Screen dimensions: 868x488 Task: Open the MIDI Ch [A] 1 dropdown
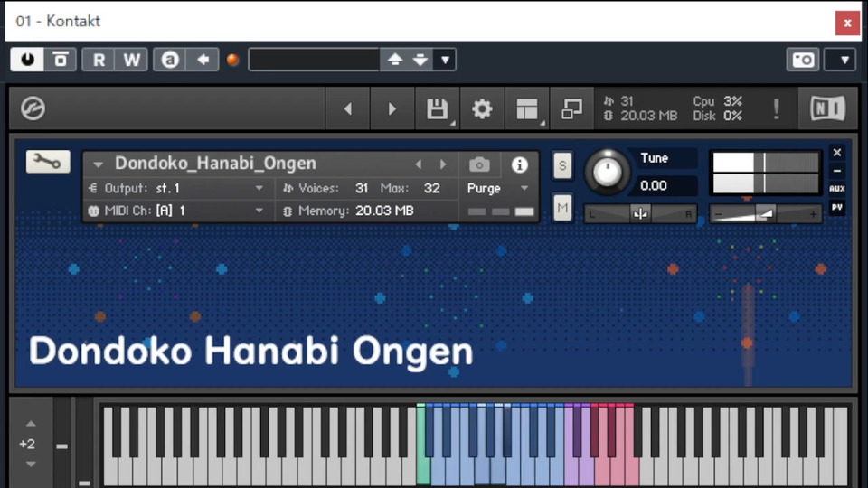tap(180, 211)
